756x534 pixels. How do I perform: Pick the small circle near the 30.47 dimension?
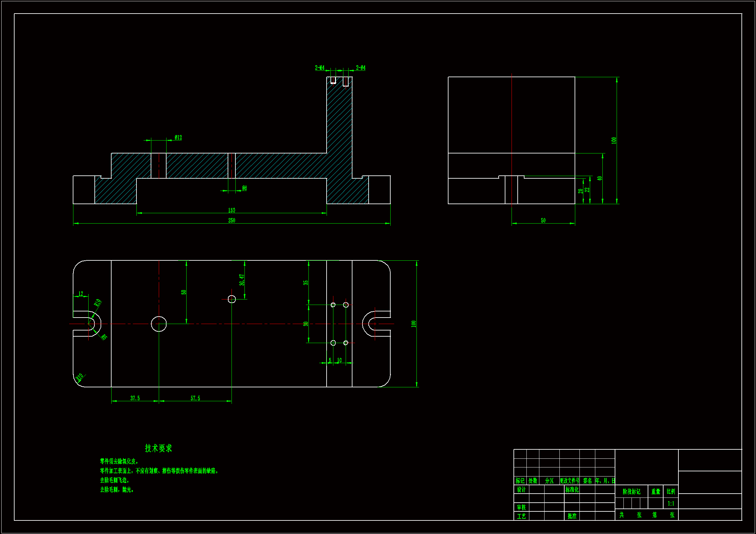[232, 299]
